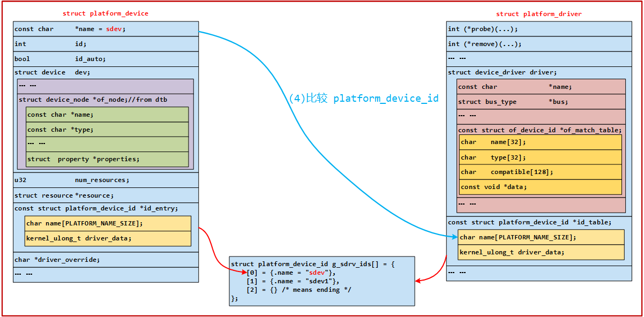Click the '(4)比较 platform_device_id' blue label
The width and height of the screenshot is (644, 317).
point(364,99)
